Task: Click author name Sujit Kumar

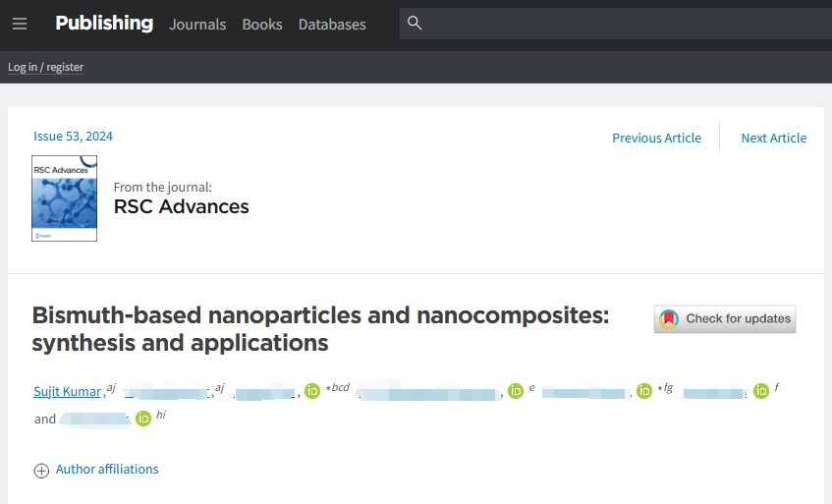Action: coord(68,392)
